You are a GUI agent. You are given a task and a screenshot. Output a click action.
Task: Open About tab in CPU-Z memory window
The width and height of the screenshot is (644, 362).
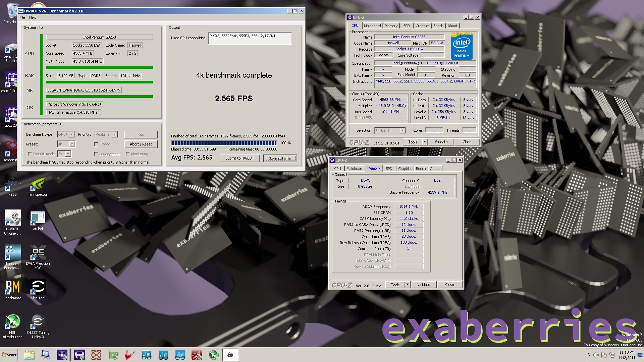coord(435,169)
